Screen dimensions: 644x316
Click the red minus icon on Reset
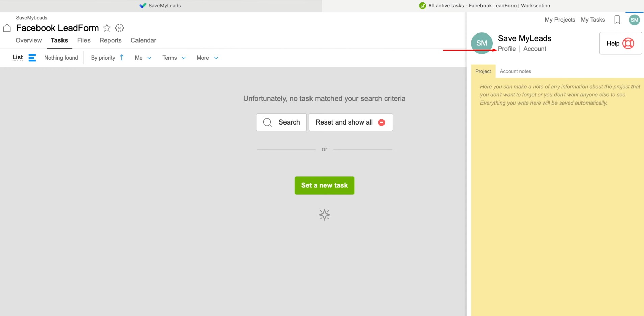(x=381, y=122)
